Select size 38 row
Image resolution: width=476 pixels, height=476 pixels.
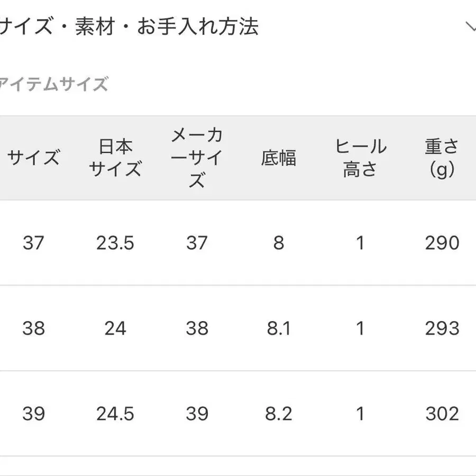[33, 328]
